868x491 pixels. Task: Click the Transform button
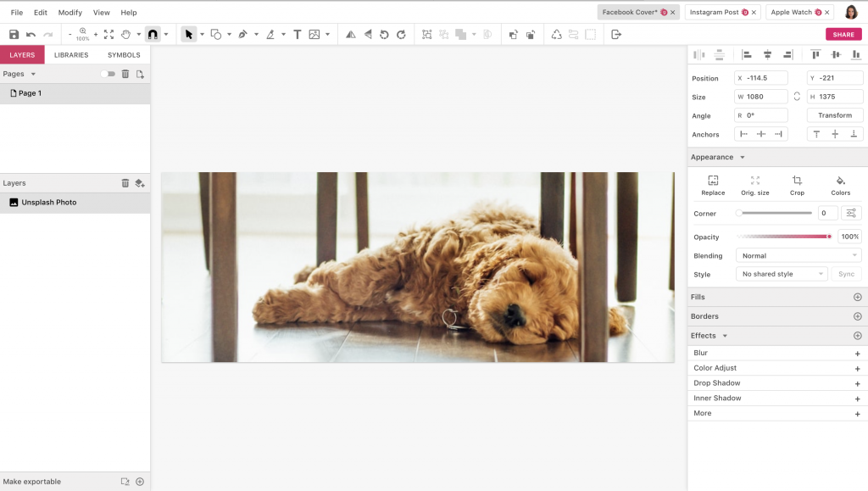tap(834, 114)
